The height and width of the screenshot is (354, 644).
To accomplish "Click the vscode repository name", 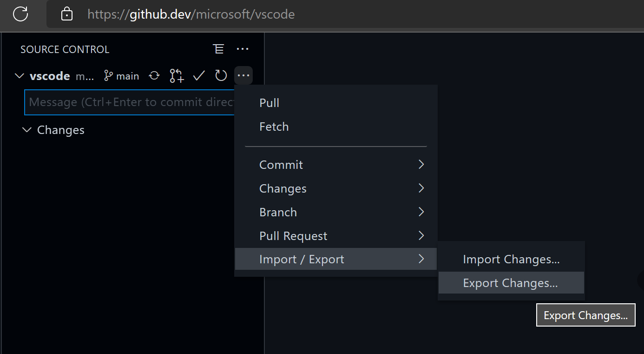I will point(50,76).
